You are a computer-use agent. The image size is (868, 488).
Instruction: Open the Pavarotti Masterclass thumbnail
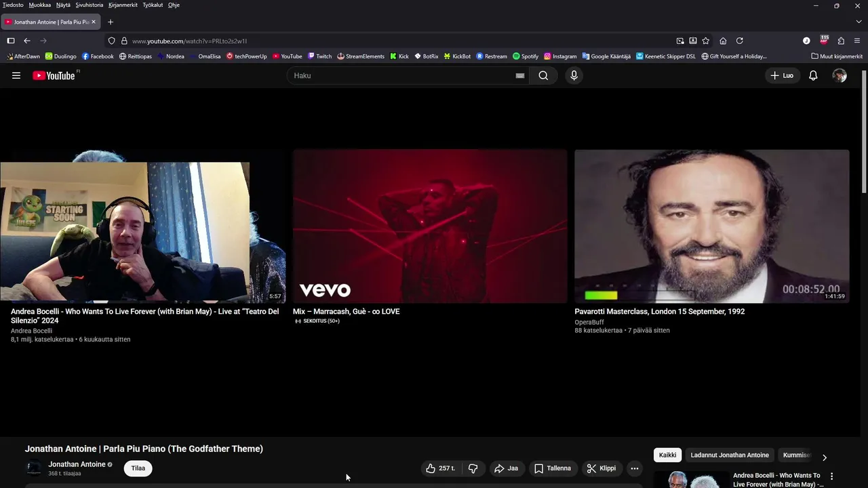coord(711,226)
